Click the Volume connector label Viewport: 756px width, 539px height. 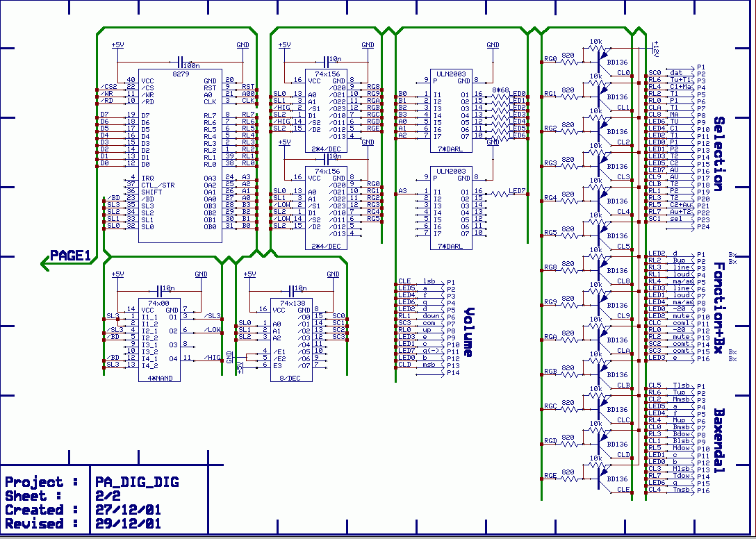[x=468, y=332]
